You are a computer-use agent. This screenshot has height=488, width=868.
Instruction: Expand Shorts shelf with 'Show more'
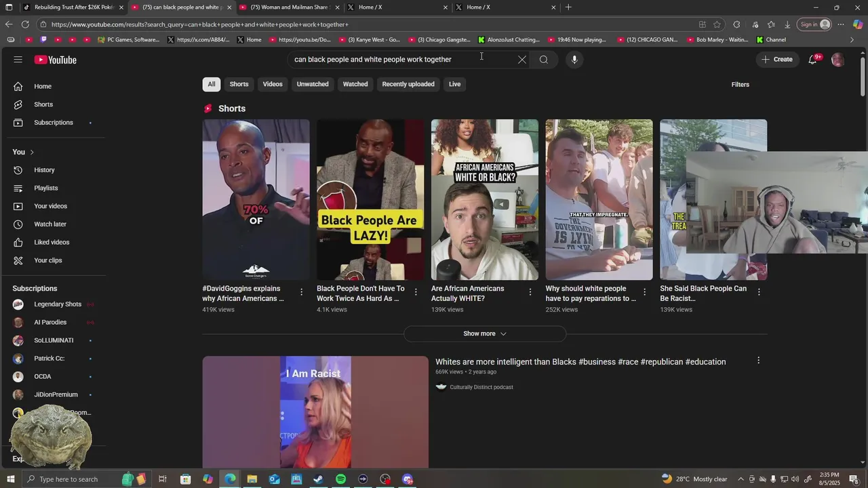tap(485, 333)
